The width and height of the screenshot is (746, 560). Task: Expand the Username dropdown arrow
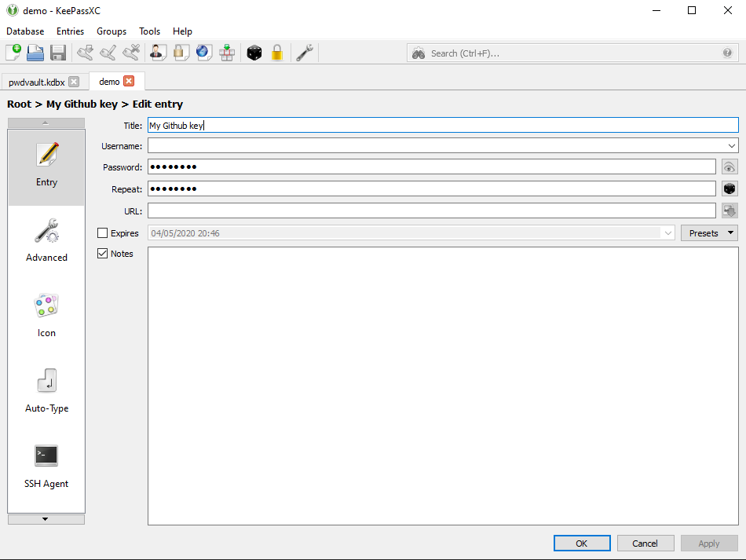click(x=731, y=145)
